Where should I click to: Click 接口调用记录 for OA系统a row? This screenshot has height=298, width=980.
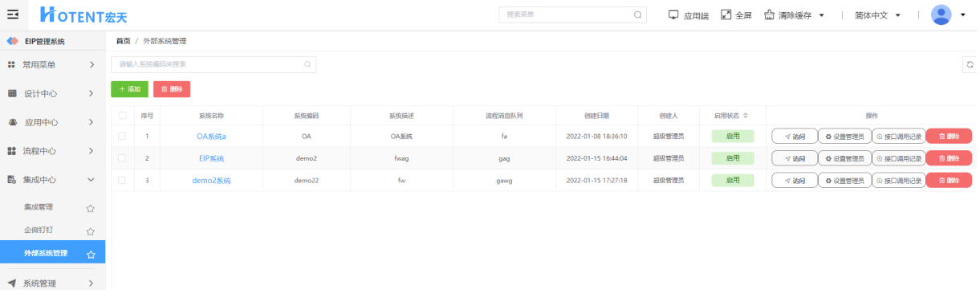(x=899, y=137)
